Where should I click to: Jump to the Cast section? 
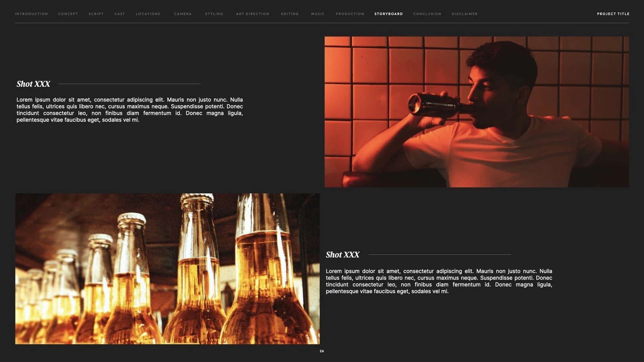point(120,14)
